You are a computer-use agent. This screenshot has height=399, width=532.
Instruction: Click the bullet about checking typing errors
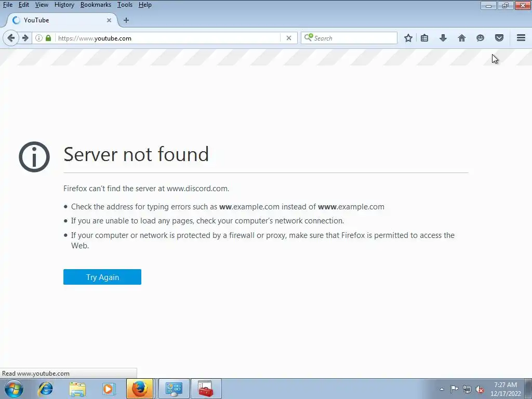pyautogui.click(x=228, y=207)
